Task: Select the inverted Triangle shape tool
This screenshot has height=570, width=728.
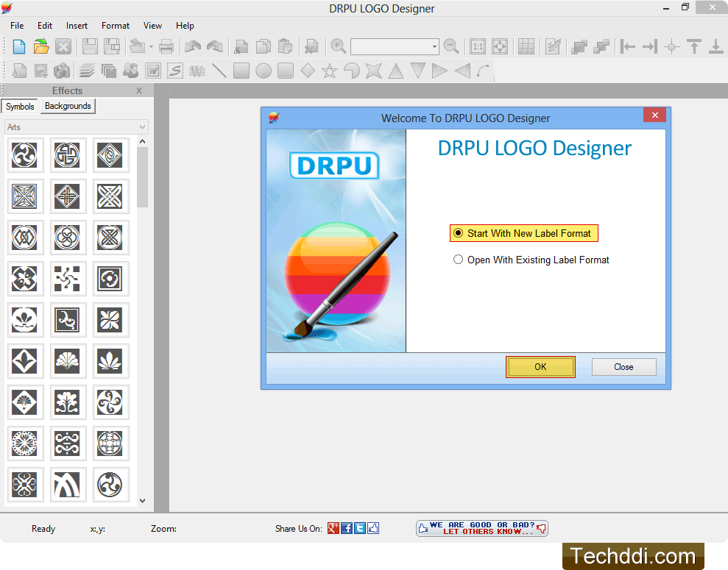Action: pos(418,71)
